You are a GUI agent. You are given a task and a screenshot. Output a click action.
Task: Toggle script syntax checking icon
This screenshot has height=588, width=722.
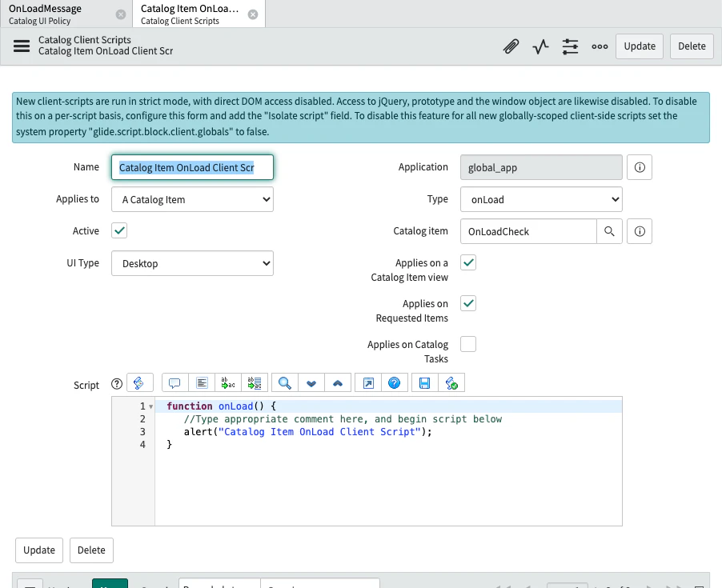[451, 382]
